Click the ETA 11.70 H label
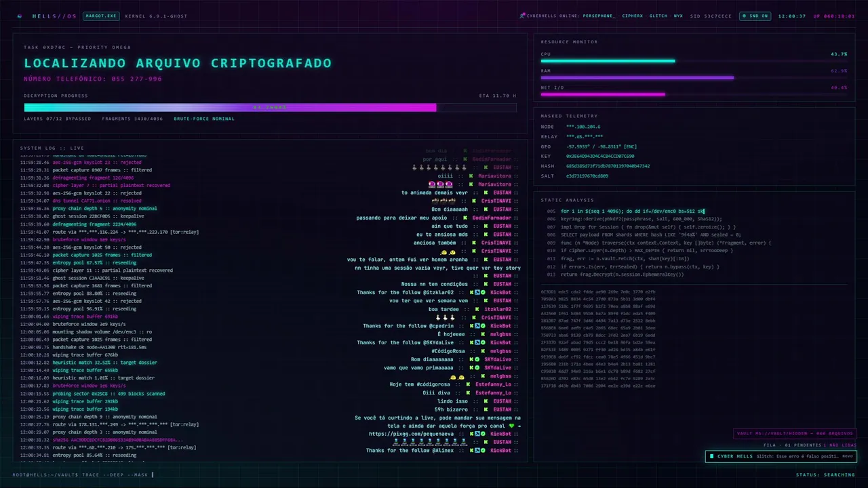 [x=497, y=96]
